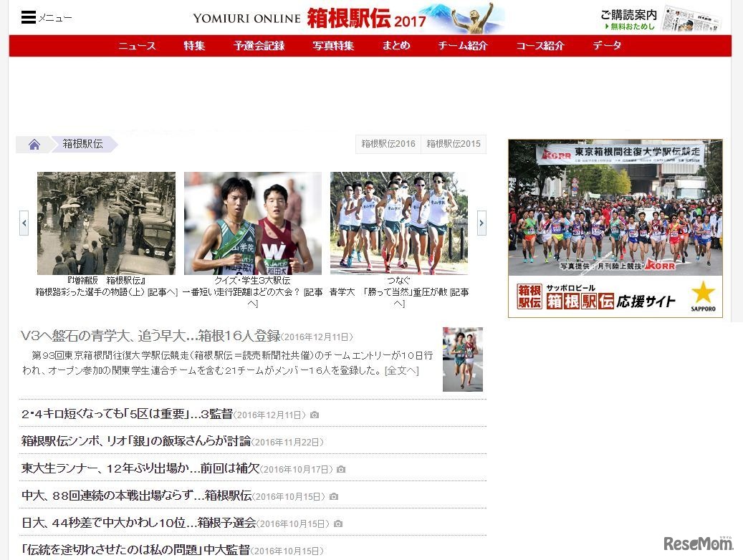Open the black-and-white rainy street thumbnail
The width and height of the screenshot is (743, 560).
pos(106,223)
